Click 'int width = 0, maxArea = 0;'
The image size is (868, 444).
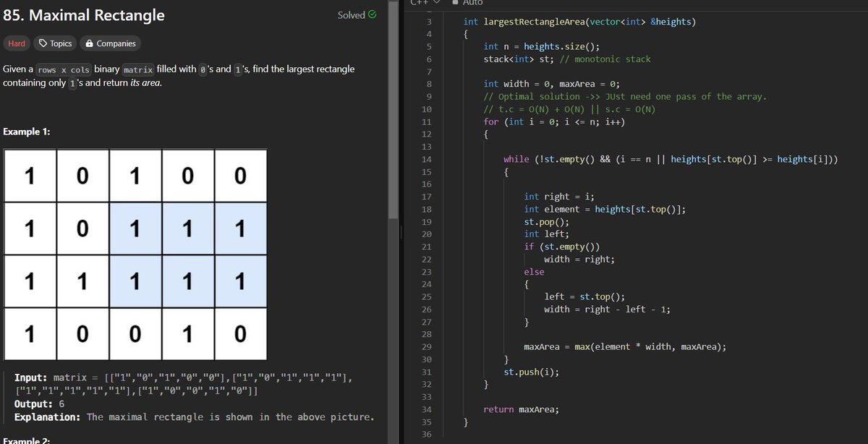pos(551,84)
